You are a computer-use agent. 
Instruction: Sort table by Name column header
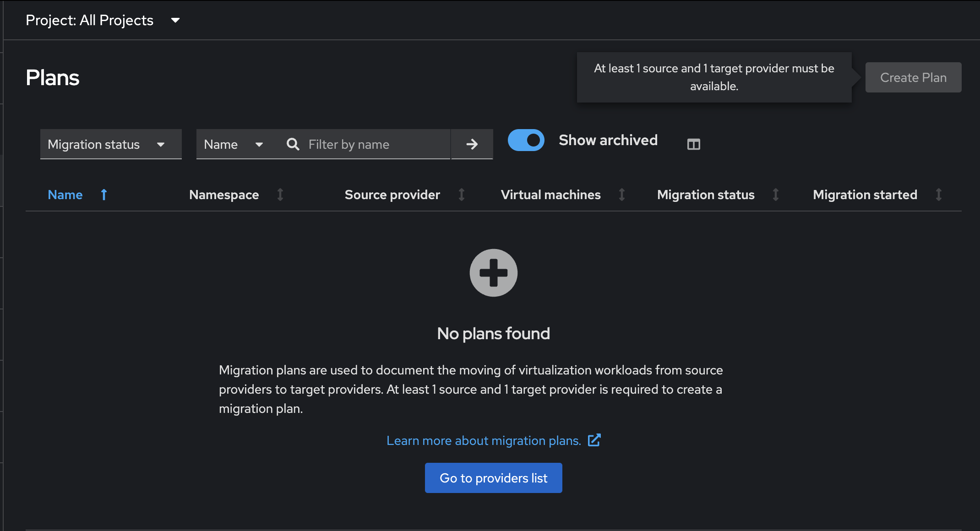pos(65,195)
